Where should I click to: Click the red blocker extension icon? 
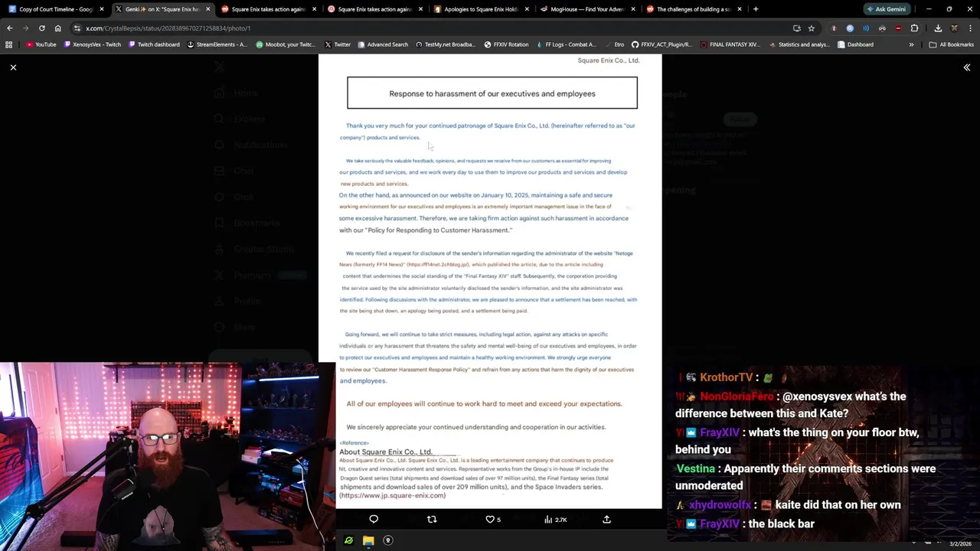898,28
